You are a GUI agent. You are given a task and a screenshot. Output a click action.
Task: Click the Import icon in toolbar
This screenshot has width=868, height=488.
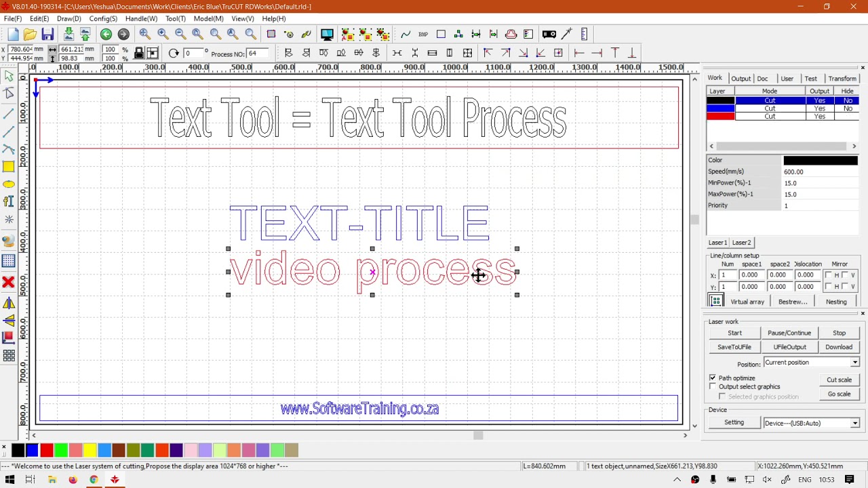pos(68,35)
